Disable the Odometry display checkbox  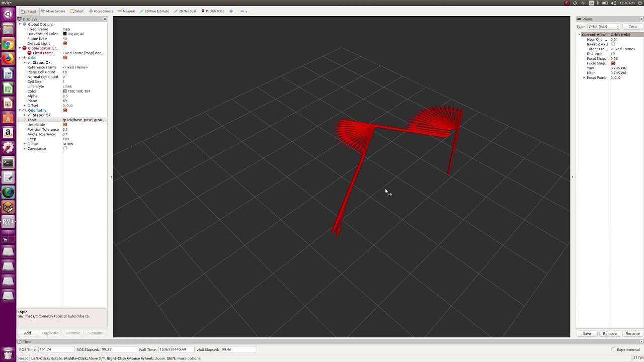pos(65,110)
